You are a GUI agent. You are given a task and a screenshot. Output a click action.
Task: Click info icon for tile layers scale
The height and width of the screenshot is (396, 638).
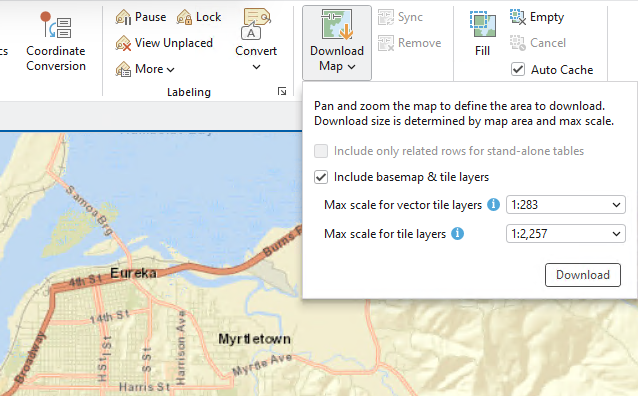coord(458,234)
